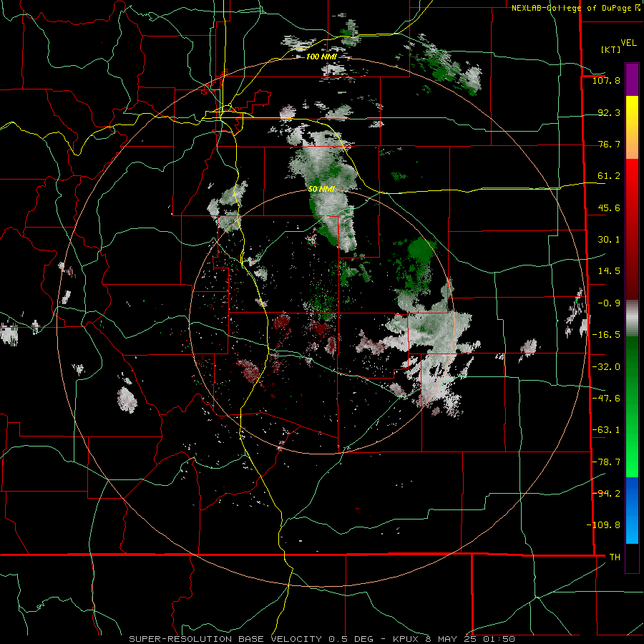Click the -78.7 value on the velocity scale
The height and width of the screenshot is (644, 644).
(606, 462)
